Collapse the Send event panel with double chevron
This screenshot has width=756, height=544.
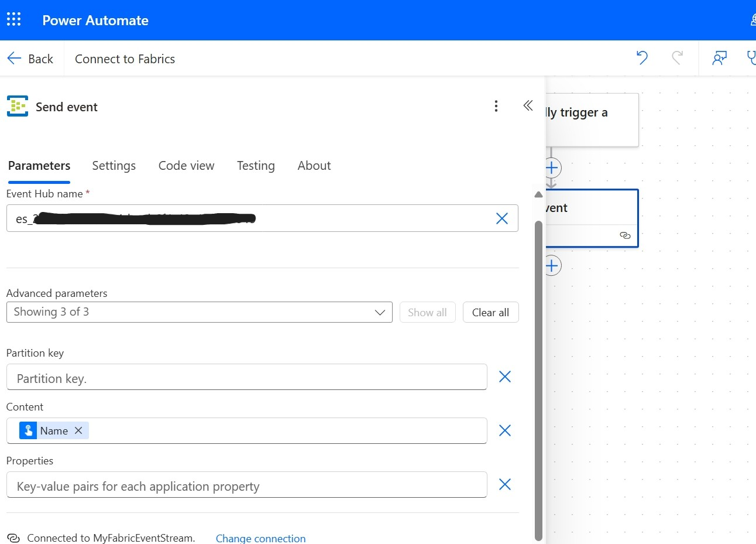pos(528,106)
